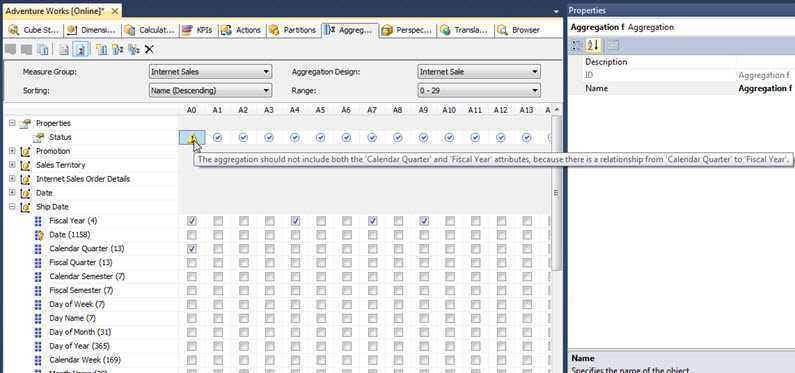
Task: Click the A5 status check icon
Action: click(x=320, y=137)
